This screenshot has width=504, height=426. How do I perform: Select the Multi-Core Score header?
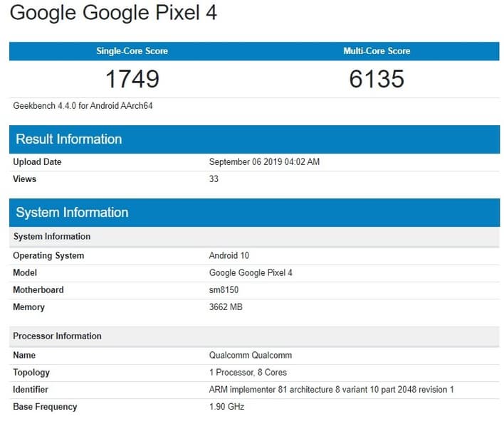[x=377, y=51]
